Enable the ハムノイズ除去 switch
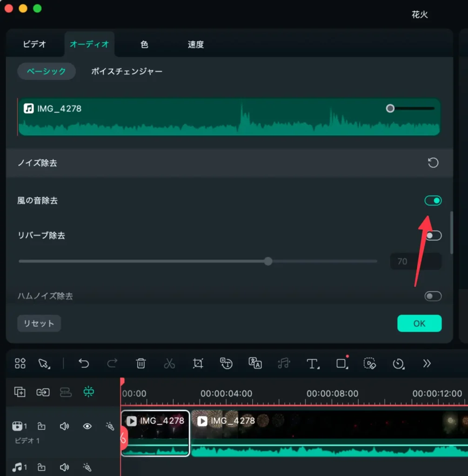The image size is (468, 476). pos(433,296)
